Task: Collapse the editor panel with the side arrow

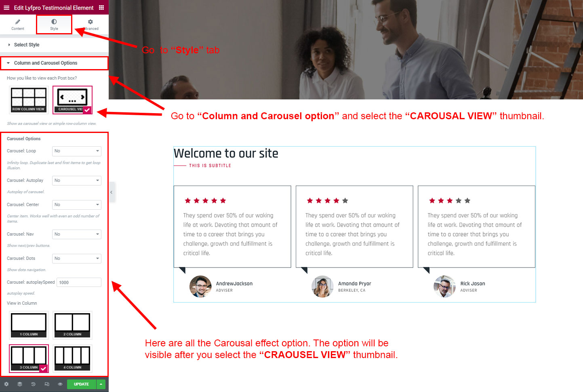Action: 112,192
